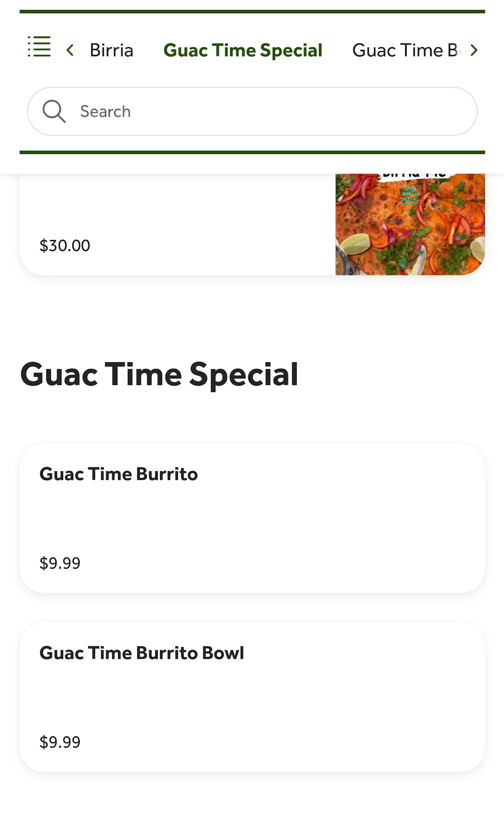
Task: Click the Guac Time Burrito $9.99 price
Action: point(60,563)
